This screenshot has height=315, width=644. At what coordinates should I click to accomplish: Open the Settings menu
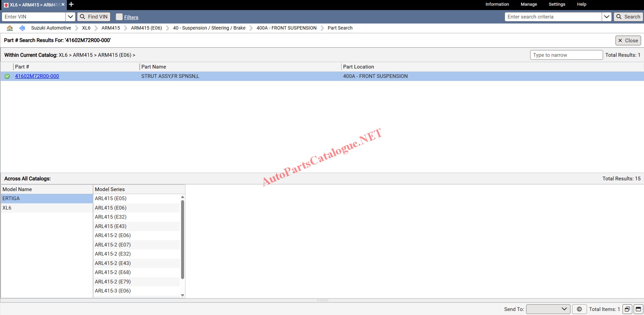click(557, 4)
